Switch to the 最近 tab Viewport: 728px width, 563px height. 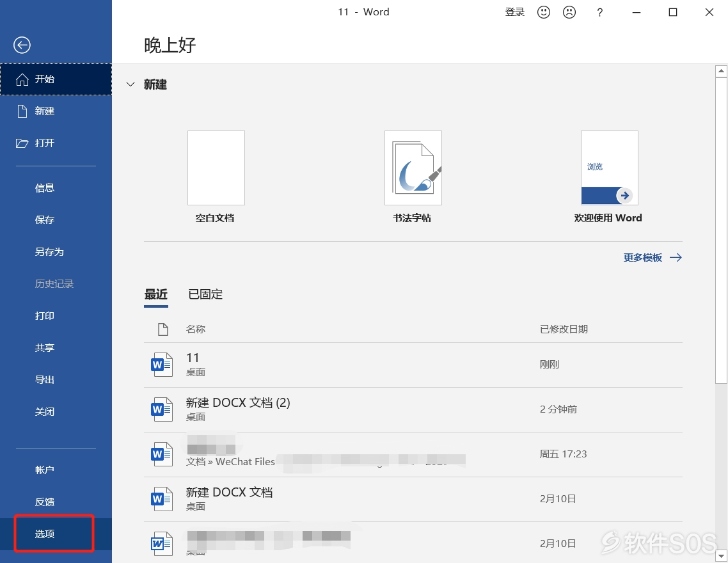pyautogui.click(x=156, y=294)
